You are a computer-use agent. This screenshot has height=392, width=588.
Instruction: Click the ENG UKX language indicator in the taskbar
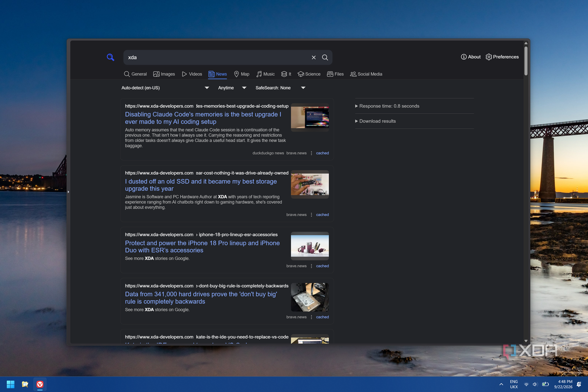tap(514, 385)
